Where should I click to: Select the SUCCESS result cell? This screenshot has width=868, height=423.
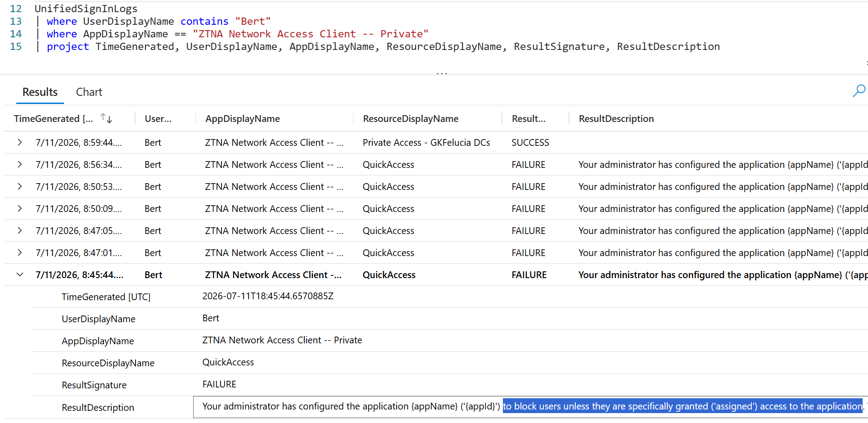pos(530,143)
